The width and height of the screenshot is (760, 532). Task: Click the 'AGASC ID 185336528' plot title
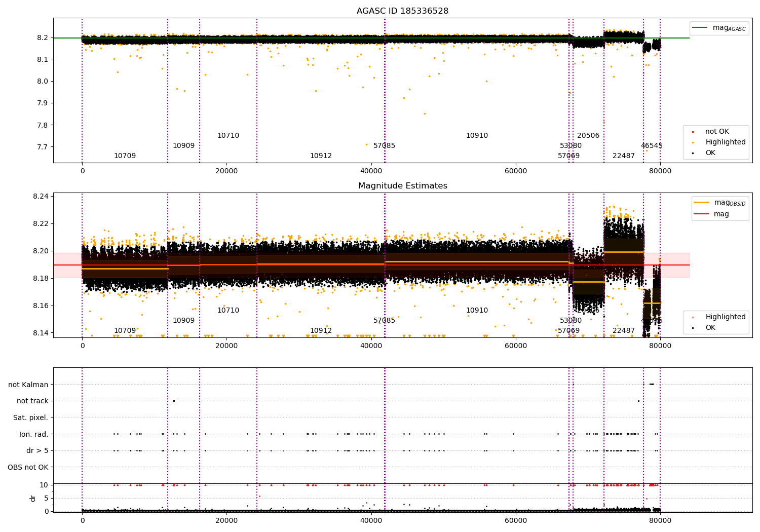click(x=402, y=11)
